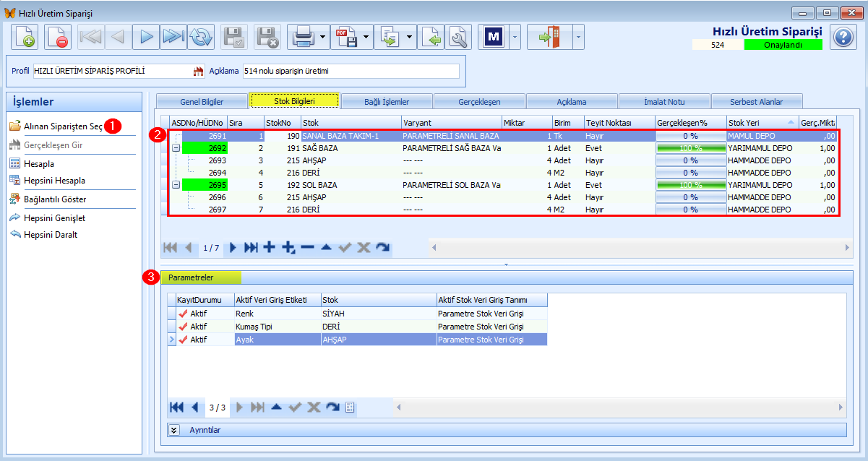Collapse the SAĞ BAZA tree row 2692
868x461 pixels.
pyautogui.click(x=176, y=148)
